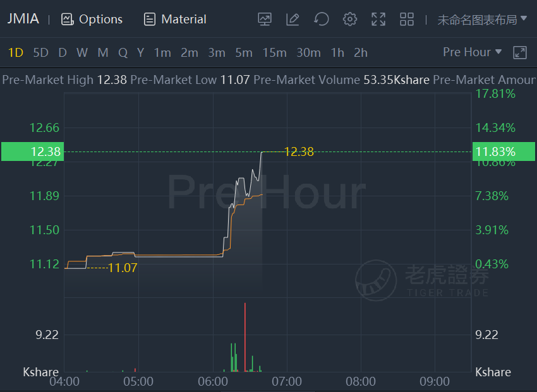Choose the 15m interval
Image resolution: width=537 pixels, height=392 pixels.
[275, 52]
